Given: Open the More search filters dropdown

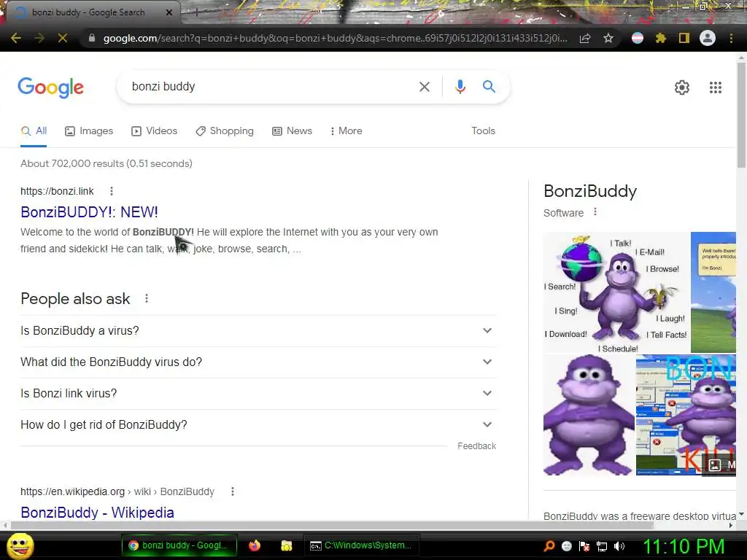Looking at the screenshot, I should (346, 131).
